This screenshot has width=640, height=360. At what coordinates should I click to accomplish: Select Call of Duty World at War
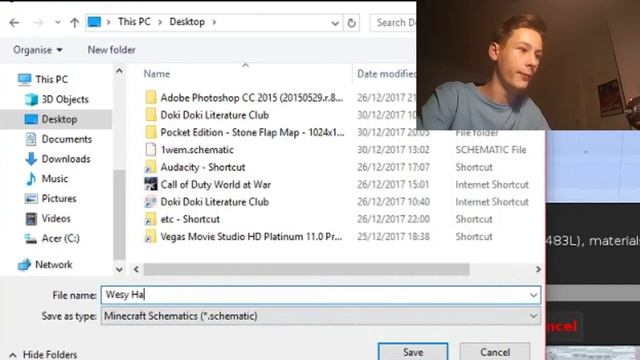[x=216, y=184]
